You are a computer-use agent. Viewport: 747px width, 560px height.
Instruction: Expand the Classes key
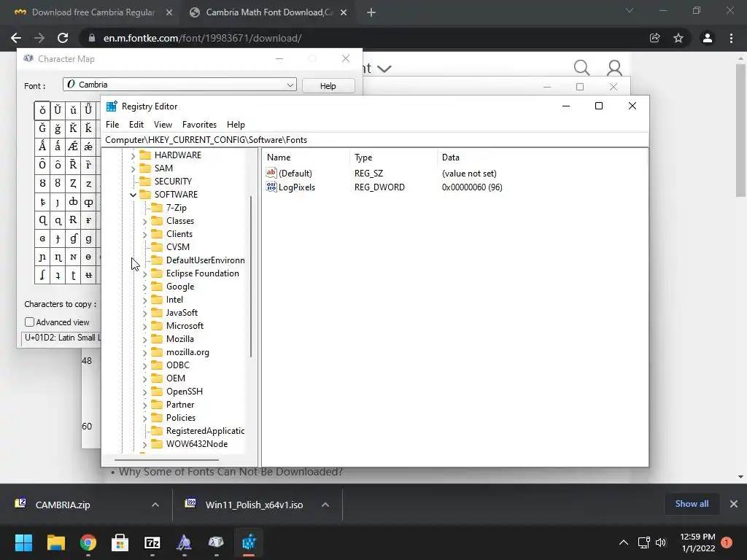click(145, 222)
